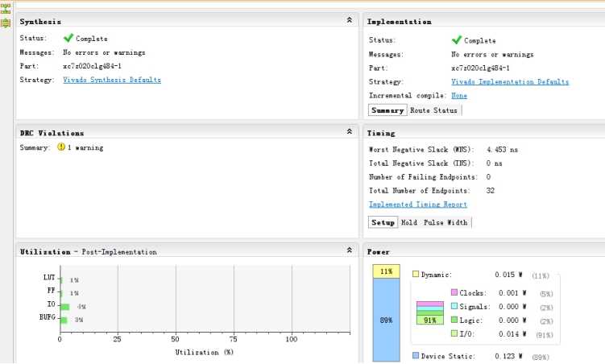Open Vivado Implementation Defaults strategy link
The height and width of the screenshot is (364, 605).
pos(510,82)
